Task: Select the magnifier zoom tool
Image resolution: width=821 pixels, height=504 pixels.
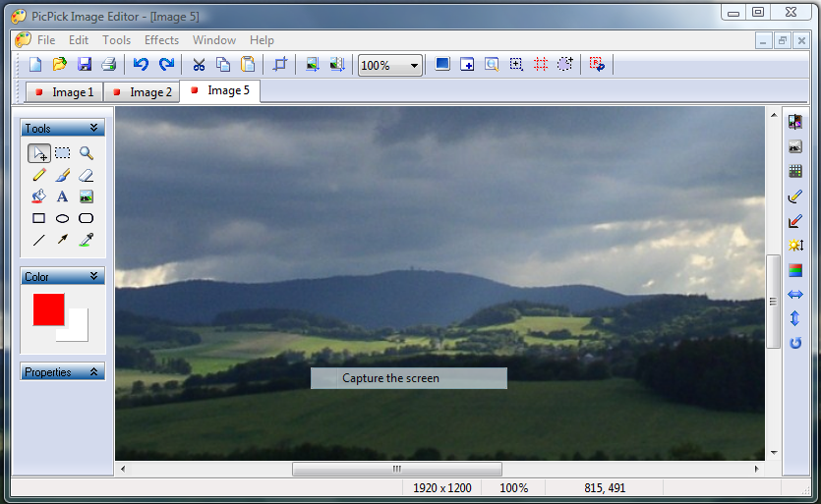Action: [87, 153]
